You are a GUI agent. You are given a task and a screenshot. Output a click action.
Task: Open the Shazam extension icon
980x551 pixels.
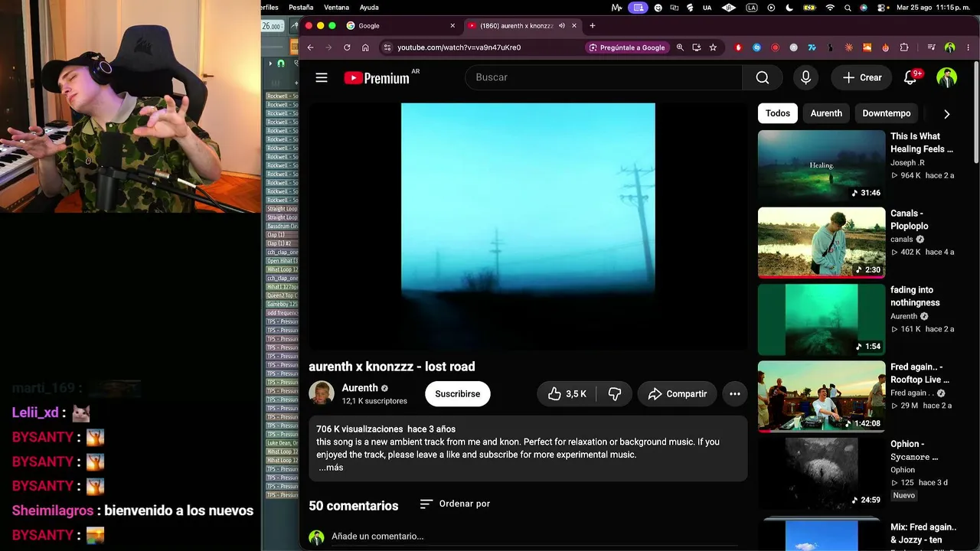[756, 47]
